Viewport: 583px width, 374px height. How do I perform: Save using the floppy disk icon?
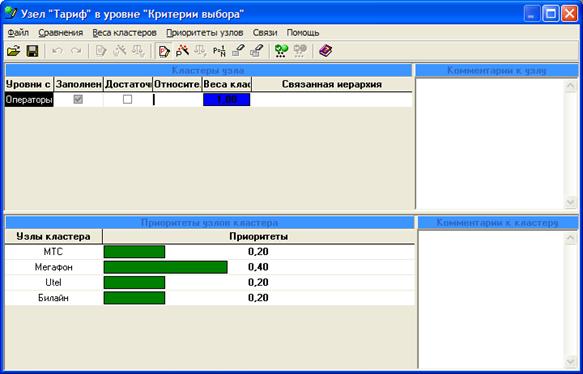[x=33, y=51]
